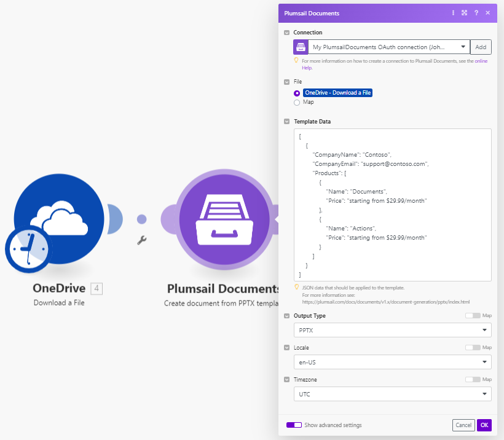This screenshot has height=440, width=504.
Task: Open the Locale en-US dropdown
Action: (x=393, y=362)
